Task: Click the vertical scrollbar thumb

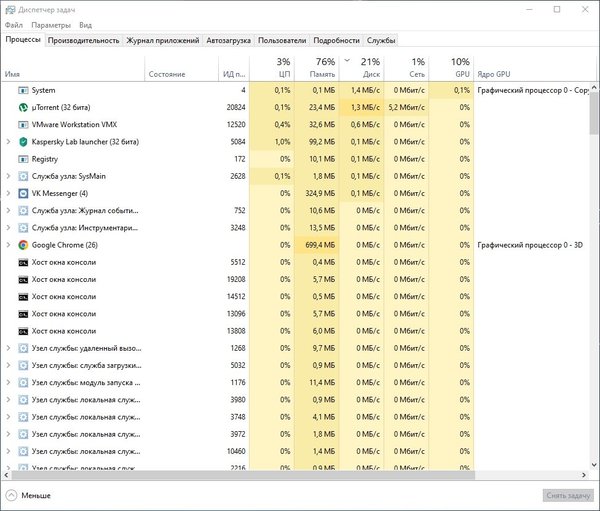Action: (x=594, y=113)
